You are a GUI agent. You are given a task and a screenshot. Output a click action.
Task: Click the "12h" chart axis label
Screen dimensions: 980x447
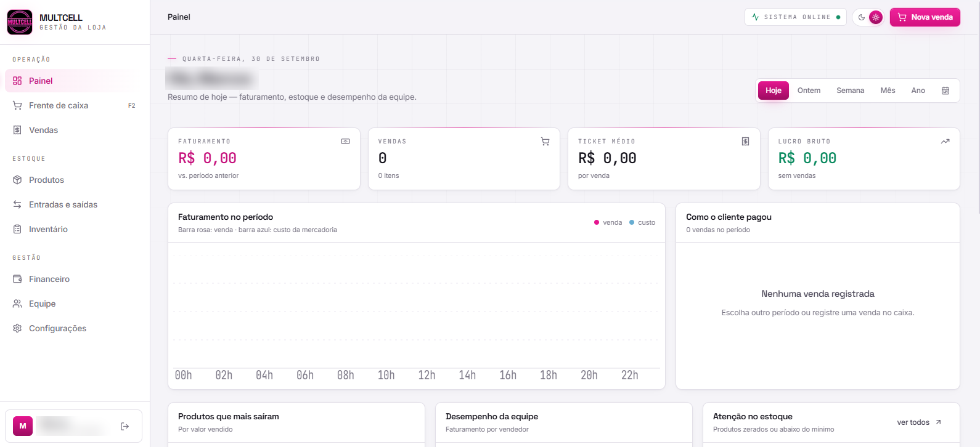[427, 376]
